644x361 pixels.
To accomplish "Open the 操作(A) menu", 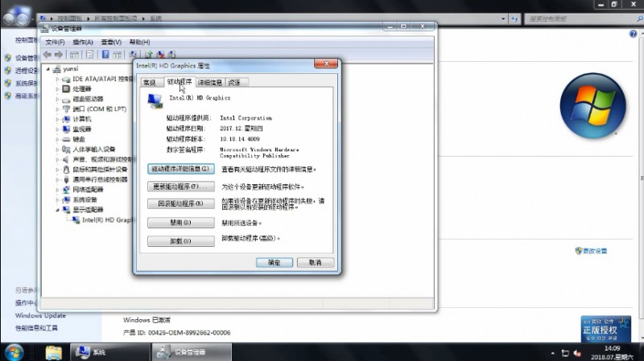I will 83,43.
